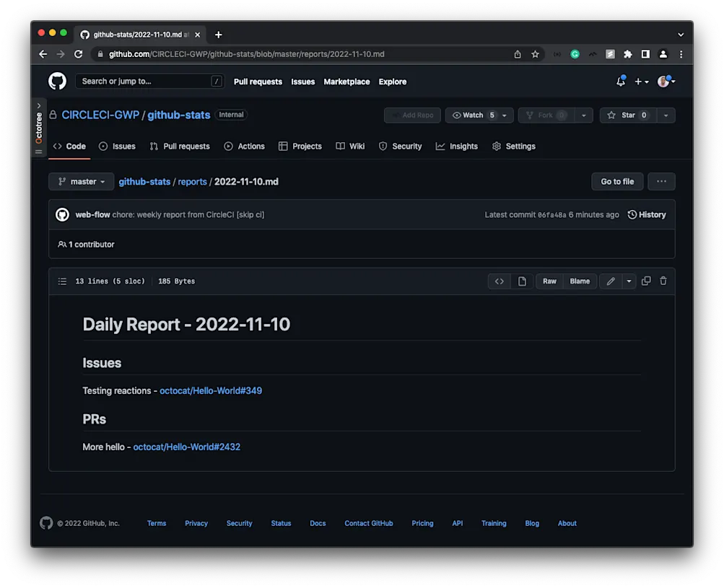Open the Blame view
Viewport: 724px width, 588px height.
click(580, 281)
